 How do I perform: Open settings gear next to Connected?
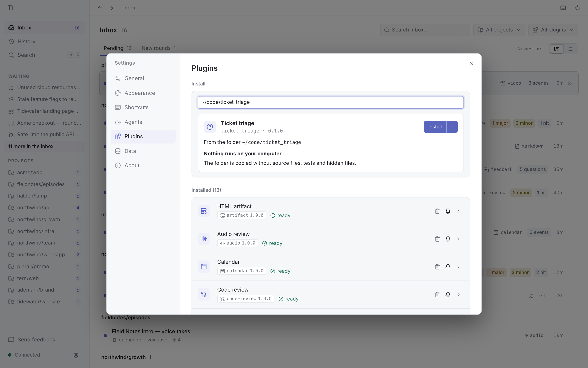click(76, 355)
